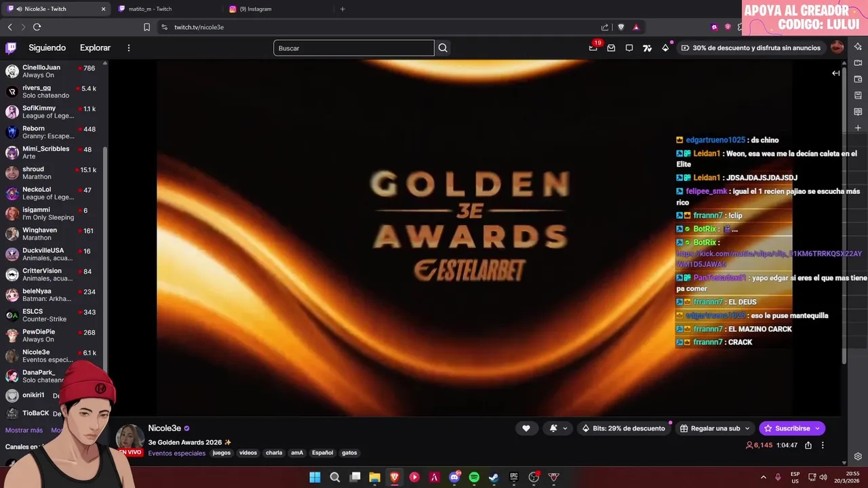
Task: Click the 7TV extension icon in Twitch header
Action: coord(647,48)
